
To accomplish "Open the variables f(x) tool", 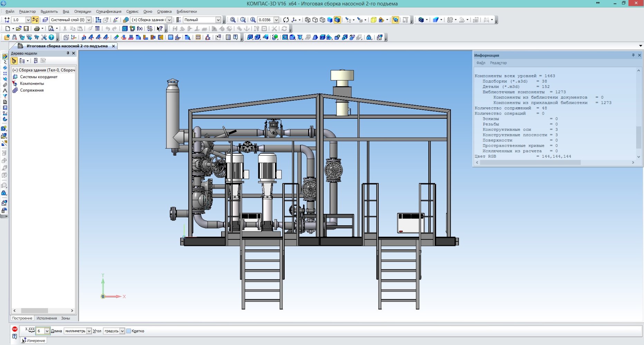I will [x=140, y=29].
